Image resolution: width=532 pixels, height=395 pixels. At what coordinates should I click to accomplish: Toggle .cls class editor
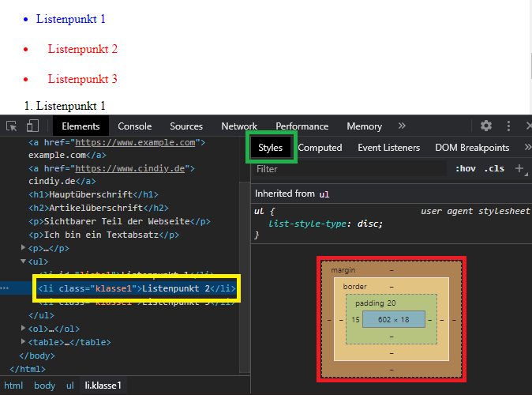(x=494, y=168)
